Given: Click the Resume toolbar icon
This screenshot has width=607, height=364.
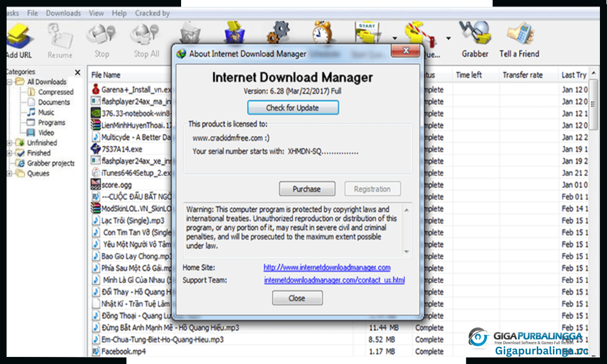Looking at the screenshot, I should (x=59, y=35).
